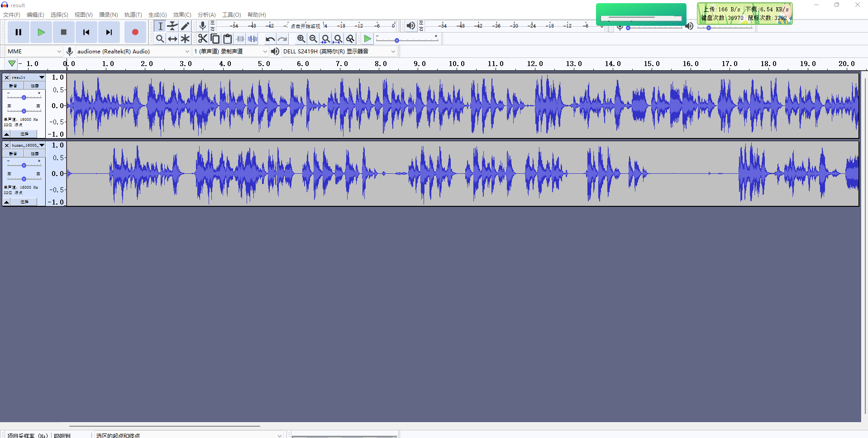
Task: Click the Redo arrow icon
Action: pyautogui.click(x=282, y=39)
